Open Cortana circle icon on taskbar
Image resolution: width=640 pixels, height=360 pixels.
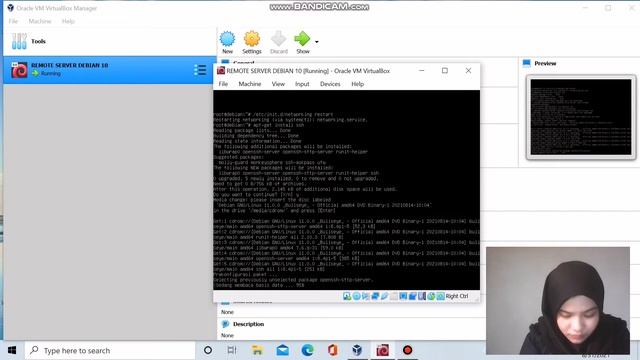pyautogui.click(x=208, y=350)
